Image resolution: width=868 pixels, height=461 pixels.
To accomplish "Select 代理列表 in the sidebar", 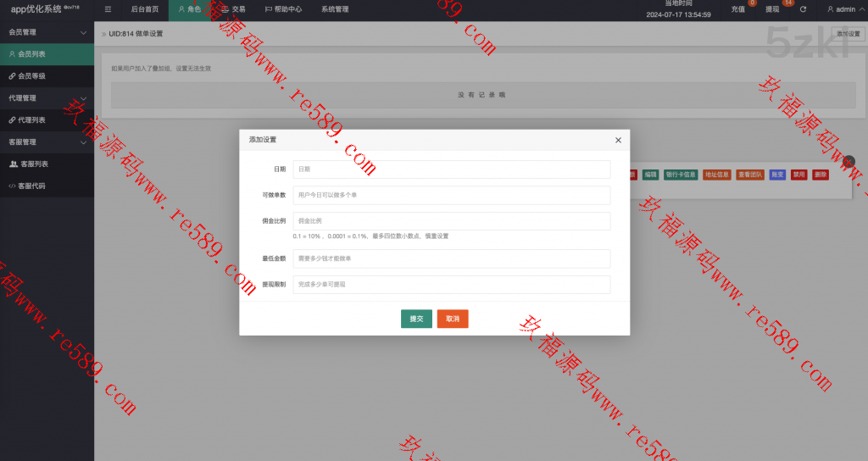I will tap(47, 120).
